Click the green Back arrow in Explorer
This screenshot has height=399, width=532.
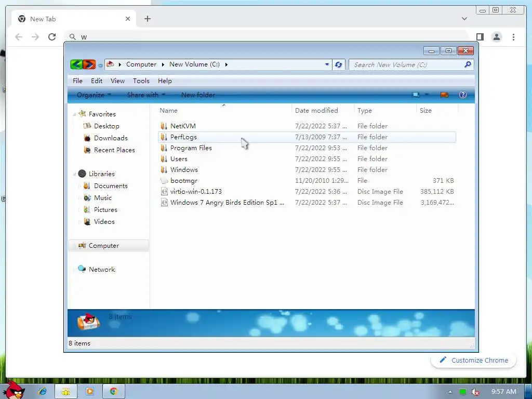click(76, 64)
